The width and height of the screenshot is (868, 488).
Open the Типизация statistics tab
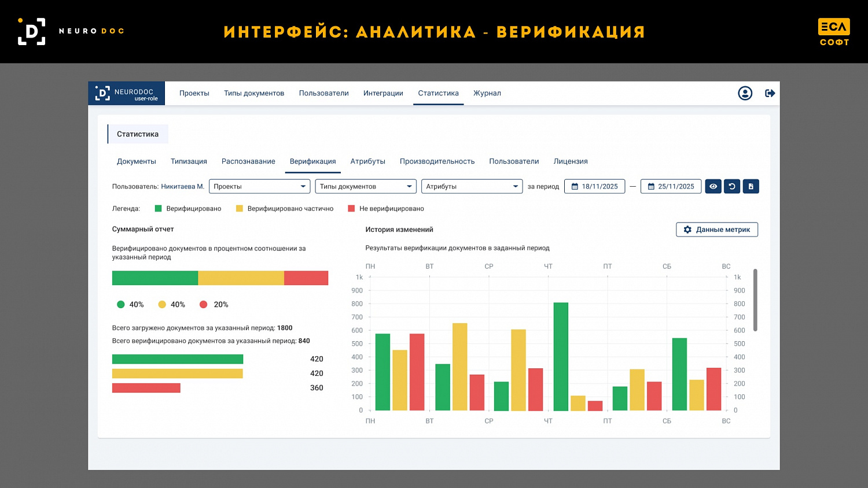[x=189, y=161]
